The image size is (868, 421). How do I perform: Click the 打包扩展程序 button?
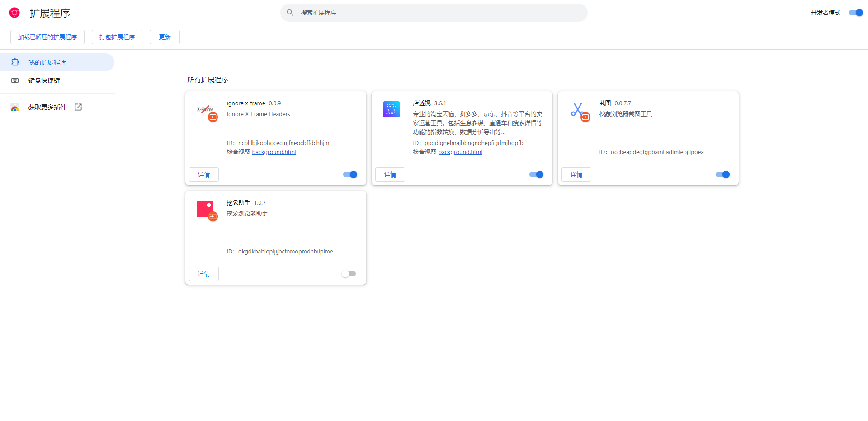pyautogui.click(x=117, y=37)
